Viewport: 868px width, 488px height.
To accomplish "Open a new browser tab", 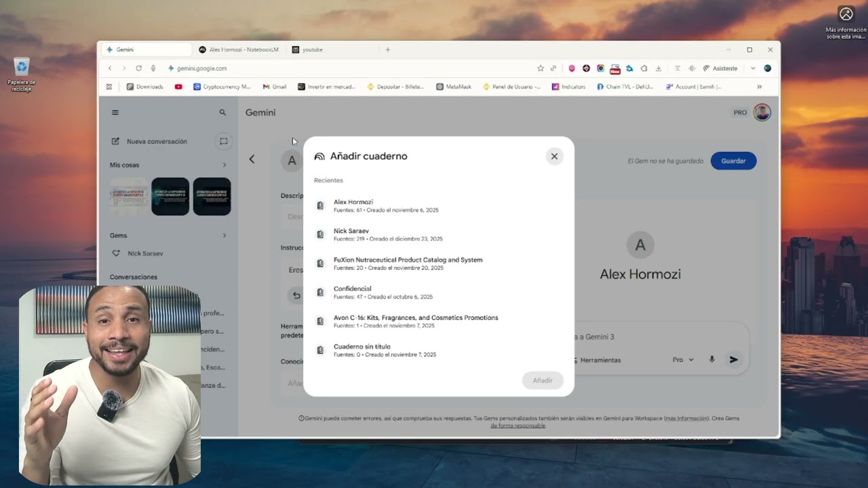I will (x=388, y=49).
